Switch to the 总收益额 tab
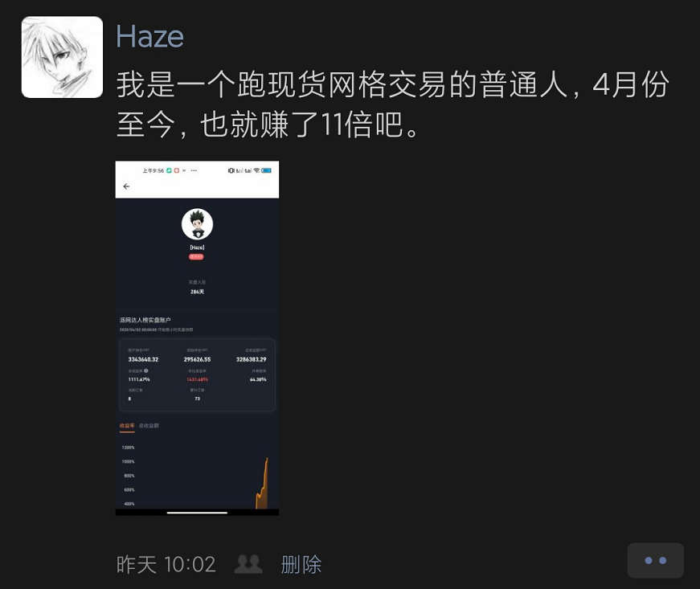 [149, 426]
